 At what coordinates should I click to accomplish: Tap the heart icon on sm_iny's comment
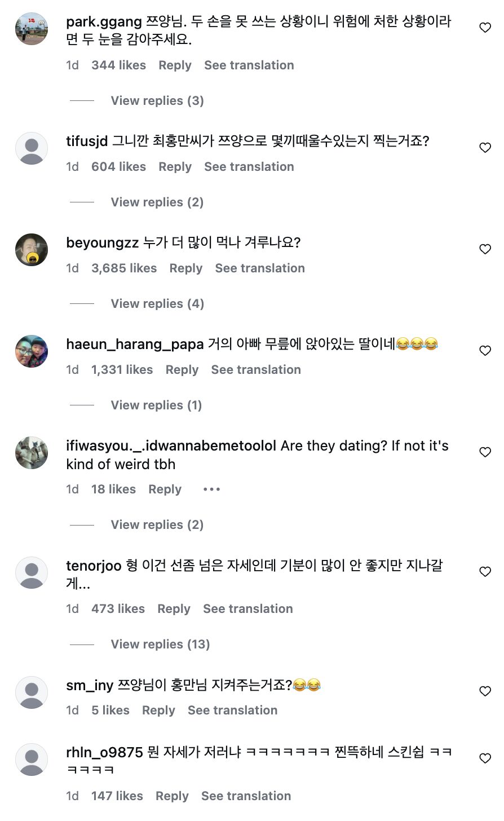(485, 691)
